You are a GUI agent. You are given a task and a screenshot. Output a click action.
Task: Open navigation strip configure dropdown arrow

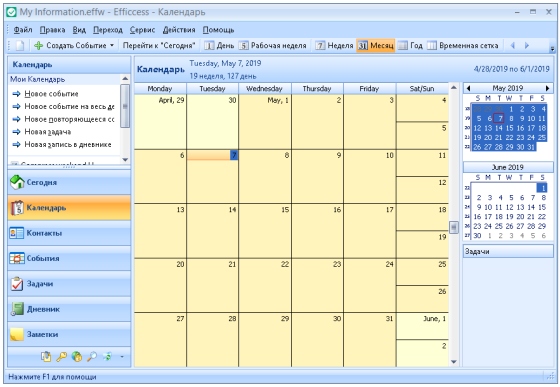pos(122,356)
